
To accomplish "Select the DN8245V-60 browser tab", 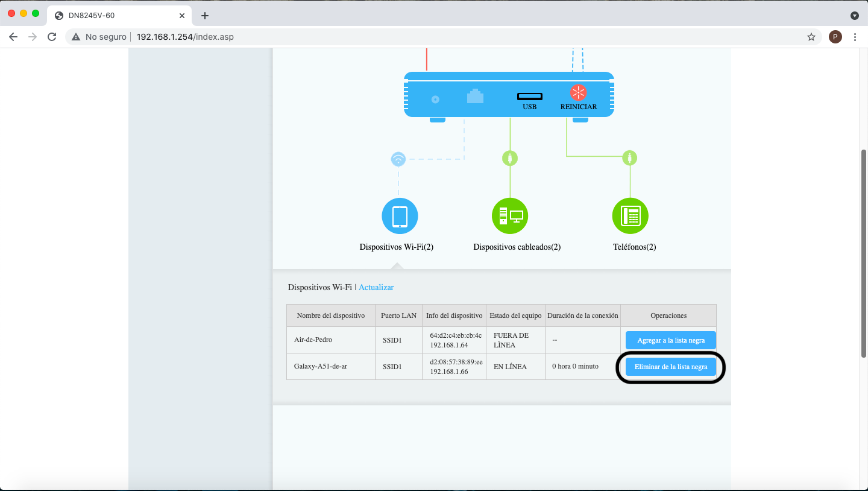I will click(x=115, y=16).
